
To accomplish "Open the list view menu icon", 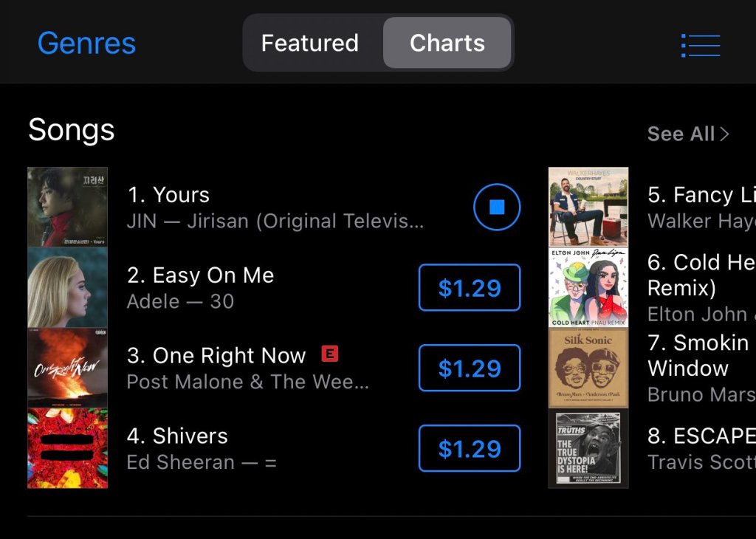I will (x=700, y=45).
